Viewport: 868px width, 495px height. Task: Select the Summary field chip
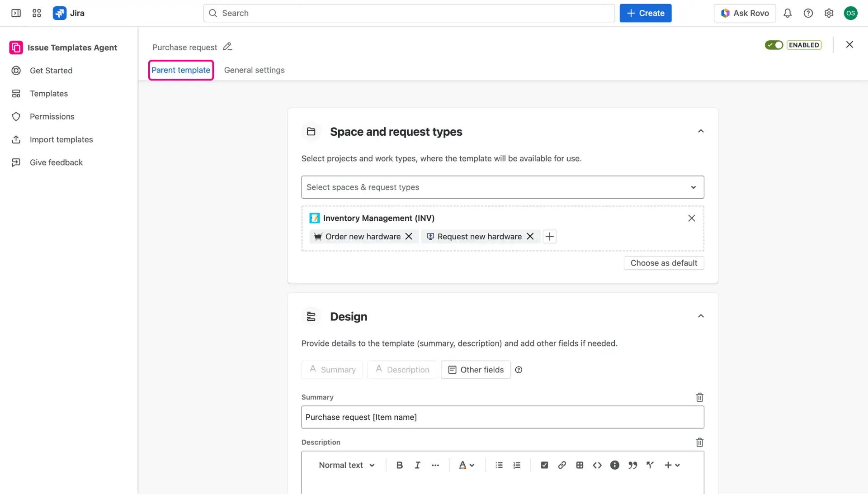click(x=332, y=370)
